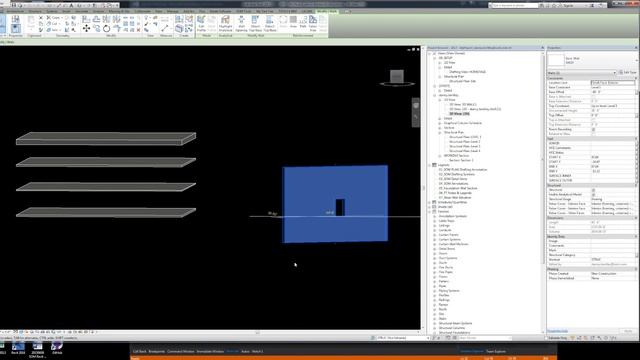The height and width of the screenshot is (360, 640).
Task: Collapse the Identity Data section
Action: point(636,236)
